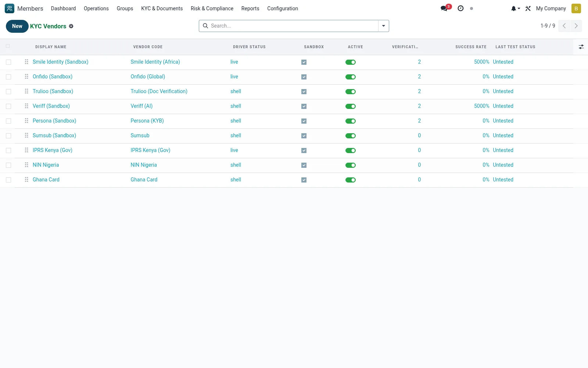Toggle the Active switch for Smile Identity (Sandbox)
The width and height of the screenshot is (588, 368).
click(351, 62)
